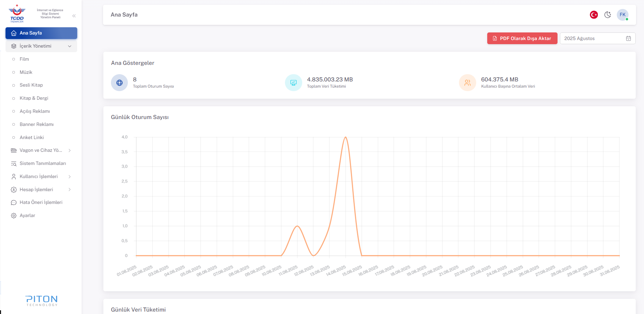Go to Sesli Kitap section
Viewport: 644px width, 314px height.
tap(31, 85)
